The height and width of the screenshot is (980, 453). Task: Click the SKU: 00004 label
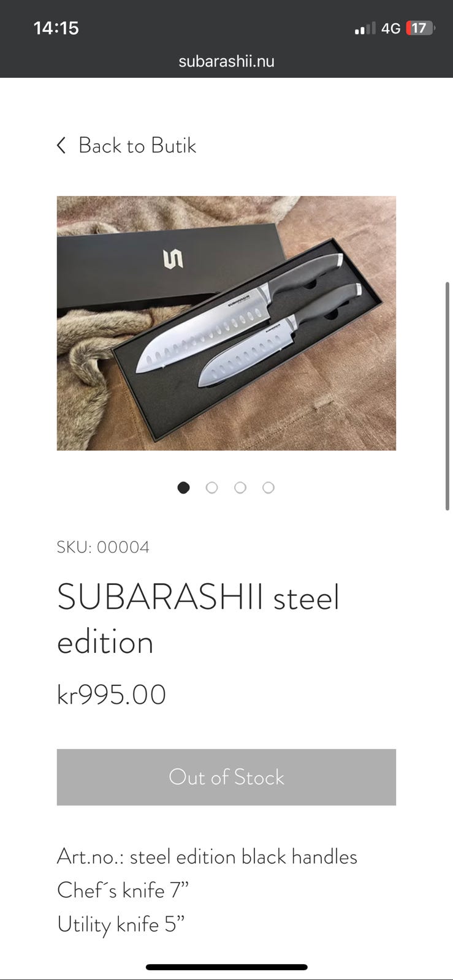(103, 547)
